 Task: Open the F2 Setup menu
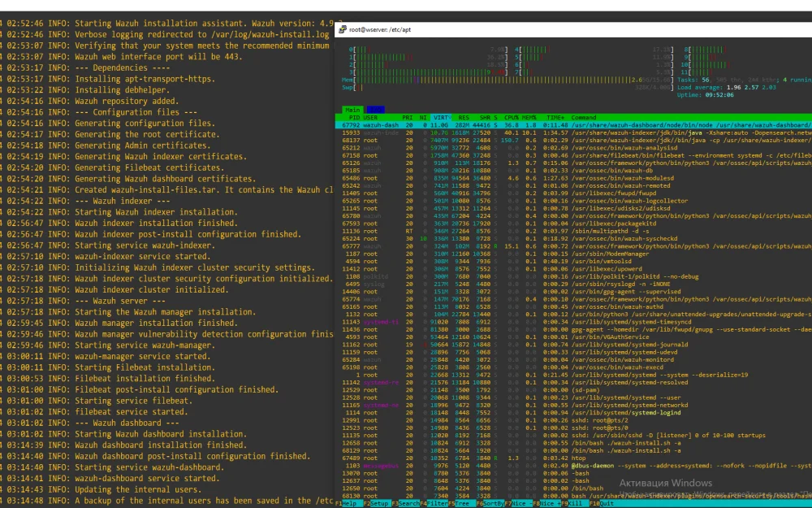click(380, 503)
